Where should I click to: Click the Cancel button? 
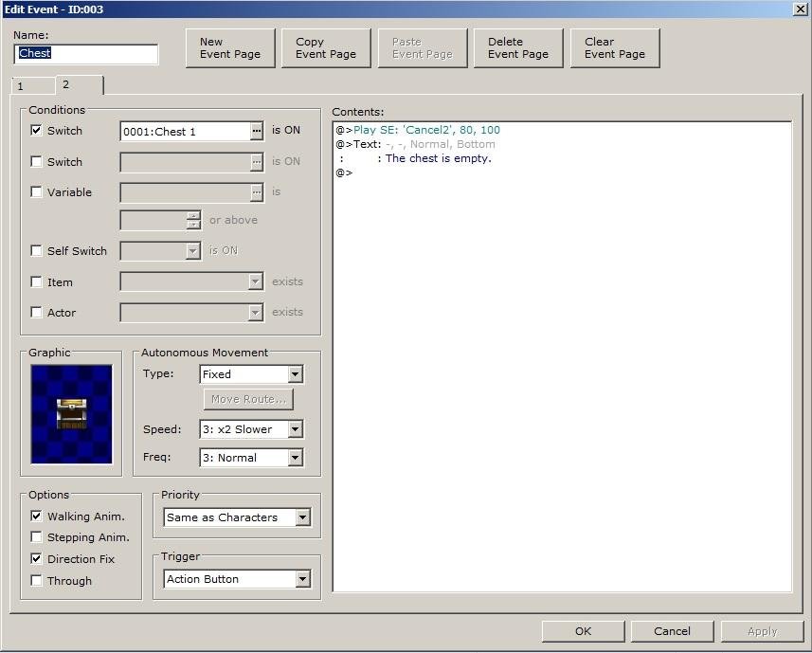tap(672, 631)
